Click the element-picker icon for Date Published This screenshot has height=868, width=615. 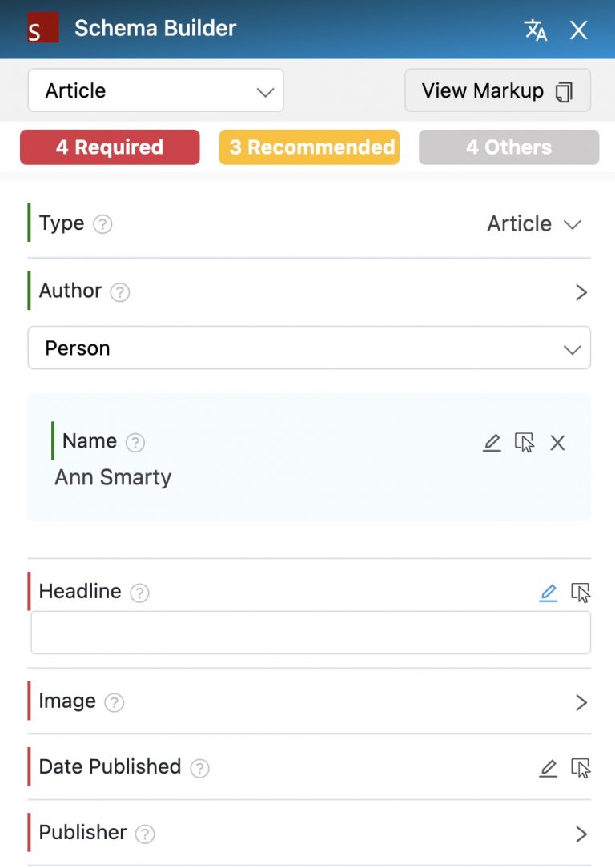point(582,768)
